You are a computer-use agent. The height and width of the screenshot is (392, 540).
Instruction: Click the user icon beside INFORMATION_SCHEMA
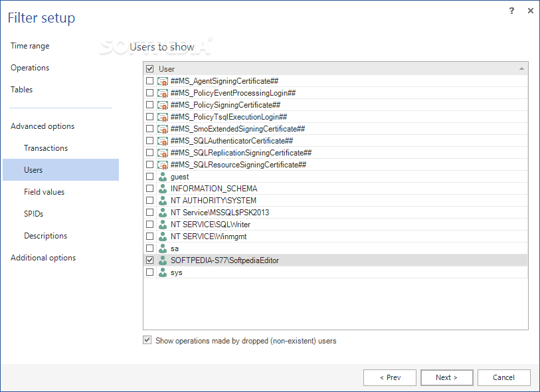(163, 189)
